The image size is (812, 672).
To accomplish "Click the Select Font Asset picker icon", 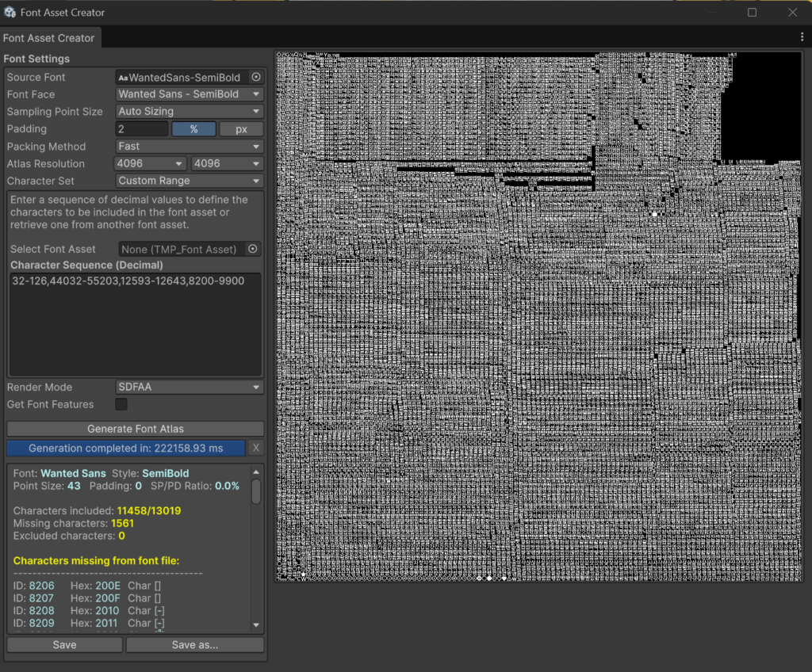I will [253, 249].
